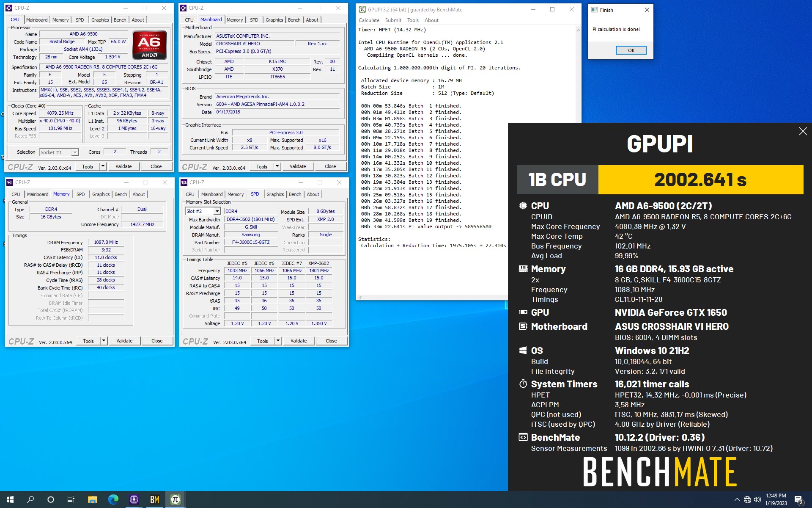This screenshot has height=508, width=812.
Task: Select XMP-3602 column frequency 1801 MHz
Action: (319, 271)
